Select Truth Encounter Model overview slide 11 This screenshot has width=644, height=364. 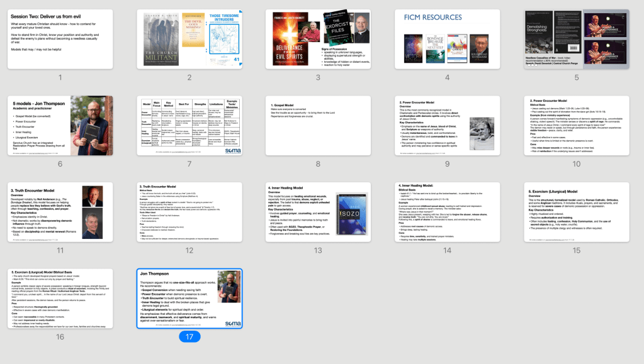(60, 212)
